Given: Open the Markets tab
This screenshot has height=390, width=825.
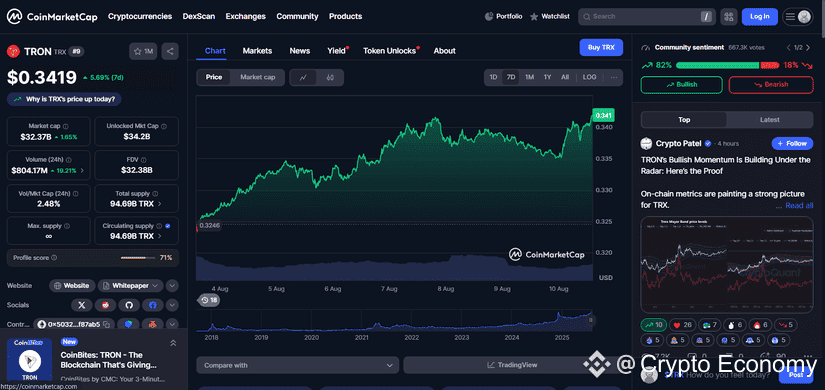Looking at the screenshot, I should point(257,51).
